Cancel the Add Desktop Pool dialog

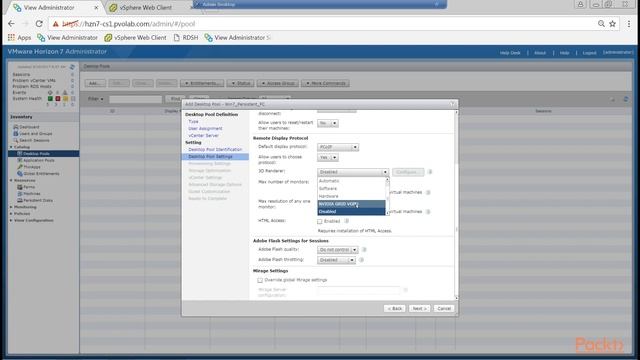444,309
